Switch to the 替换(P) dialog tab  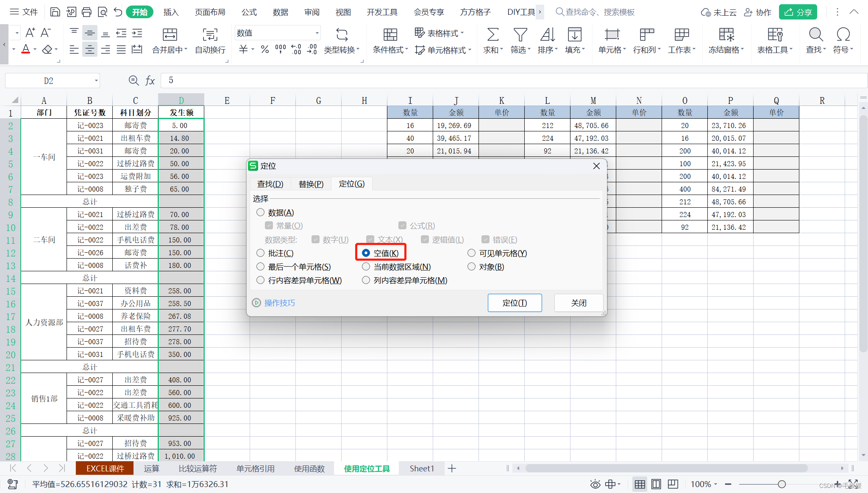pyautogui.click(x=311, y=184)
